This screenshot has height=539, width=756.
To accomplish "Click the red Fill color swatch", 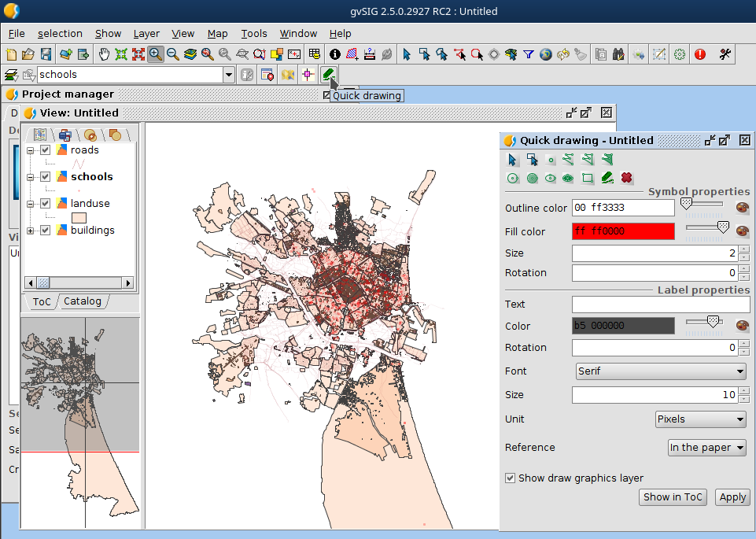I will 623,231.
